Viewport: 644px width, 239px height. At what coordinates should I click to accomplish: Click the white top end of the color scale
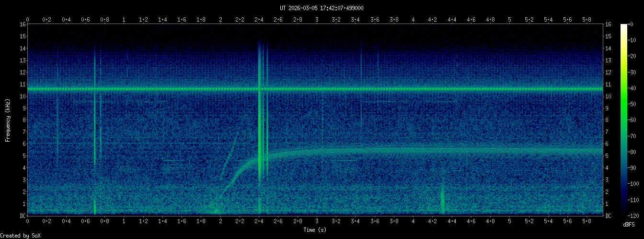(x=623, y=26)
